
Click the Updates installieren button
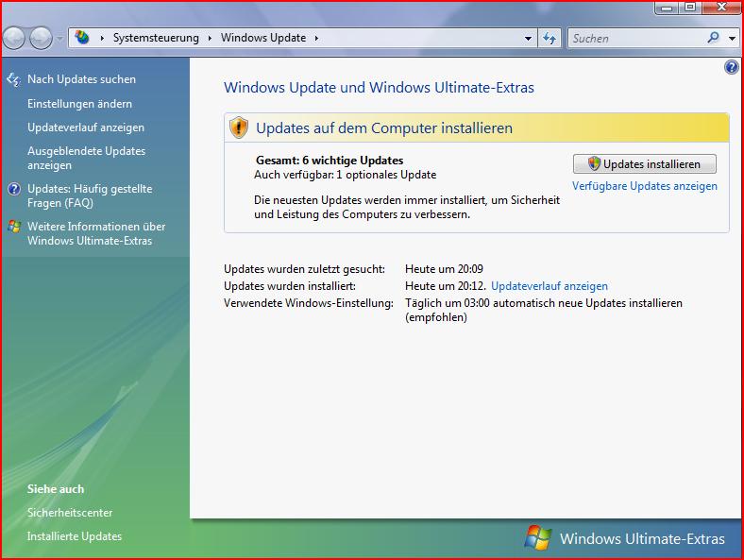(x=644, y=163)
